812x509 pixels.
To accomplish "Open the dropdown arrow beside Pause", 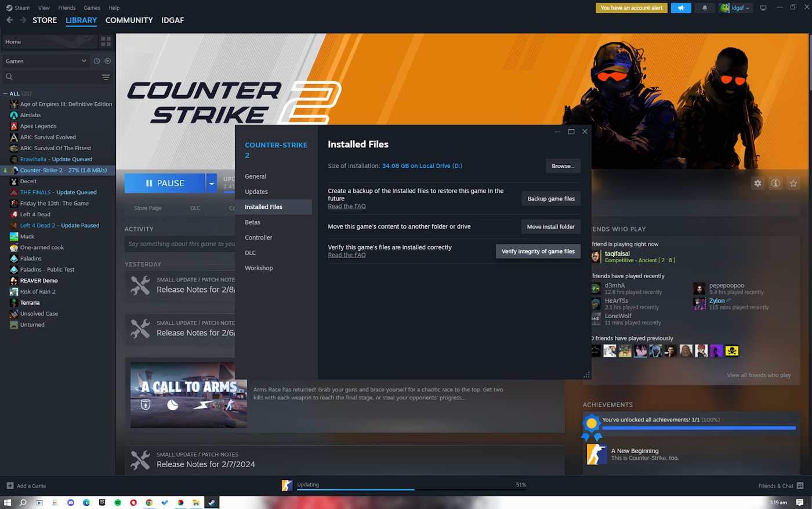I will (x=212, y=183).
